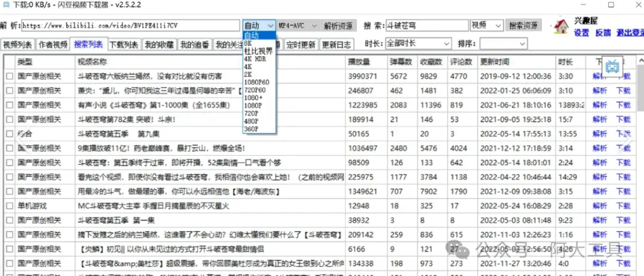This screenshot has height=276, width=644.
Task: Choose 360P from quality list
Action: pos(259,129)
